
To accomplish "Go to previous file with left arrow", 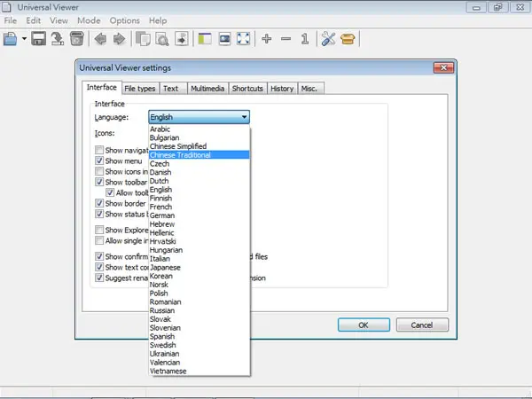I will [x=100, y=39].
